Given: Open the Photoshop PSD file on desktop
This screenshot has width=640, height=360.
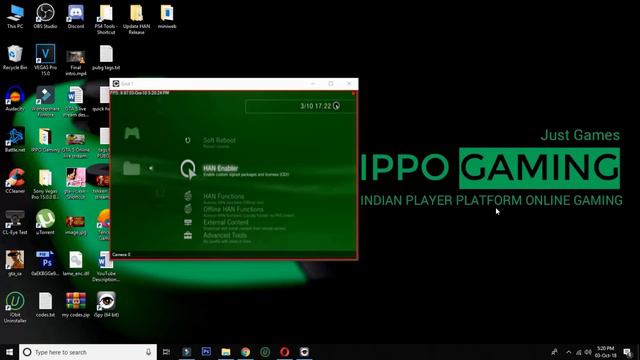Looking at the screenshot, I should (45, 264).
